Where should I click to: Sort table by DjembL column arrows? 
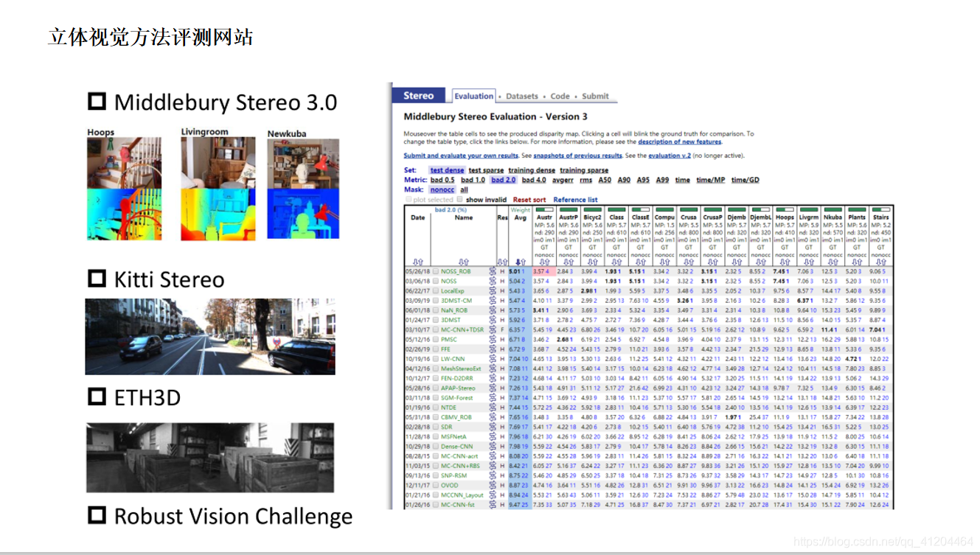click(760, 262)
